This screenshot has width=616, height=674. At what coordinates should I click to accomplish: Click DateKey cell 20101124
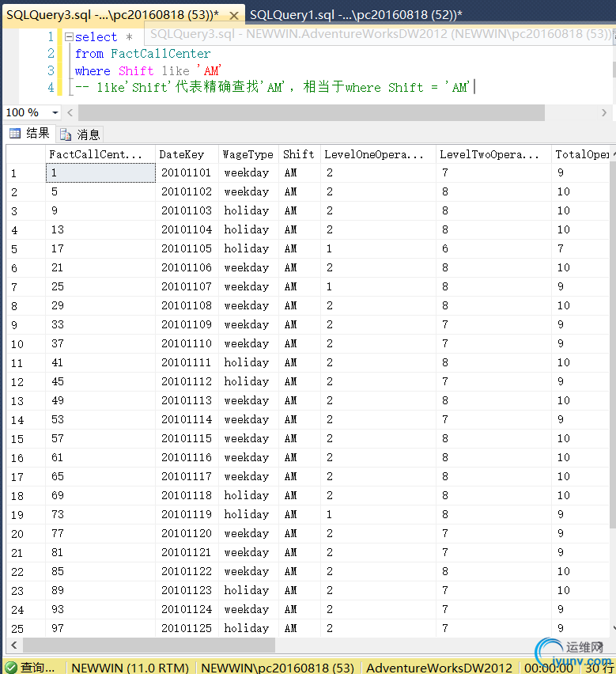pos(187,609)
